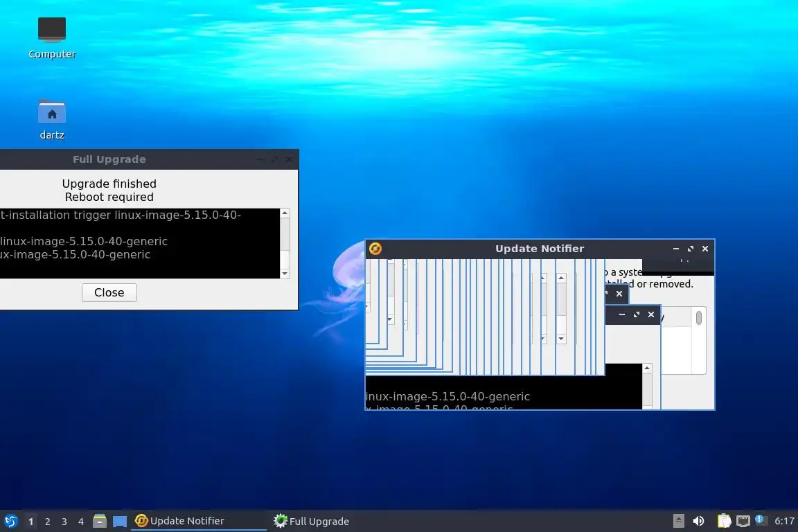Screen dimensions: 798x532
Task: Click the Update Notifier title bar app icon
Action: 375,249
